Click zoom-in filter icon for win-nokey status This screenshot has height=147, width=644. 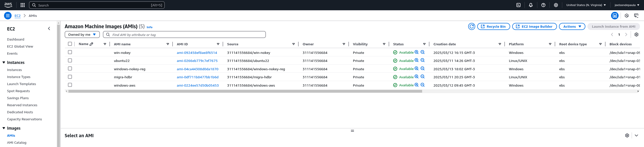pyautogui.click(x=417, y=52)
